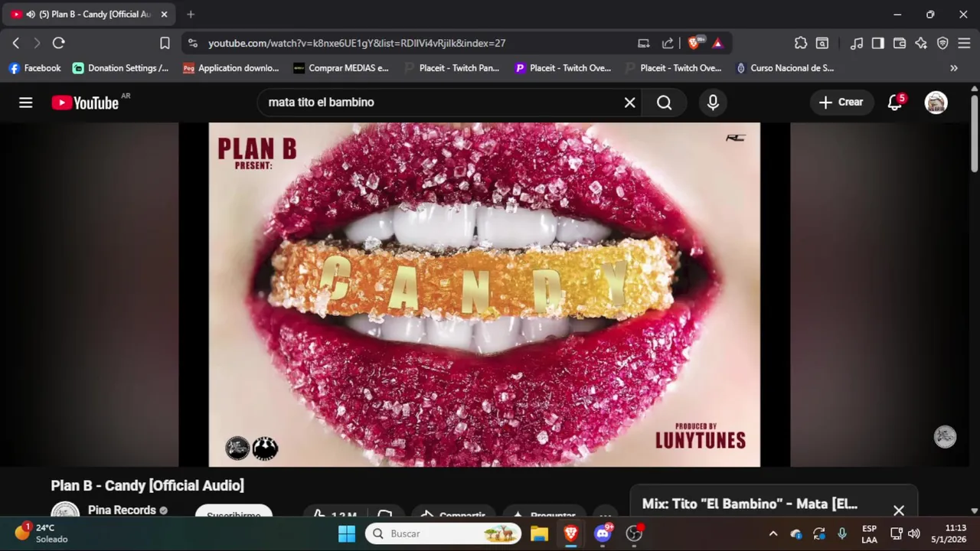The image size is (980, 551).
Task: Open the YouTube hamburger guide menu
Action: pos(26,103)
